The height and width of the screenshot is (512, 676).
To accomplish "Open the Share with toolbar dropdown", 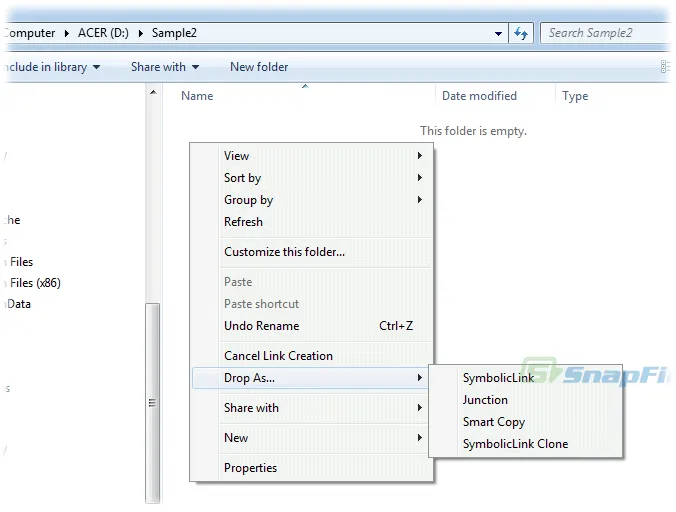I will pyautogui.click(x=165, y=67).
